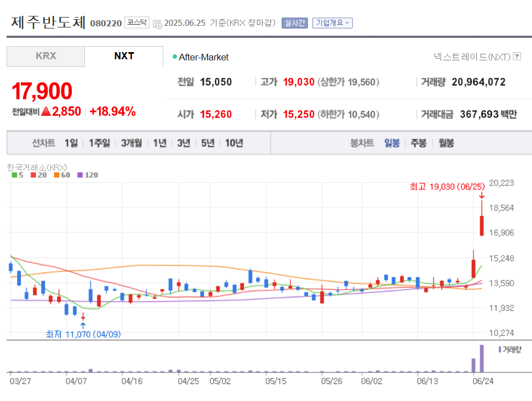Switch candle chart to 주봉
Viewport: 532px width, 401px height.
coord(419,143)
